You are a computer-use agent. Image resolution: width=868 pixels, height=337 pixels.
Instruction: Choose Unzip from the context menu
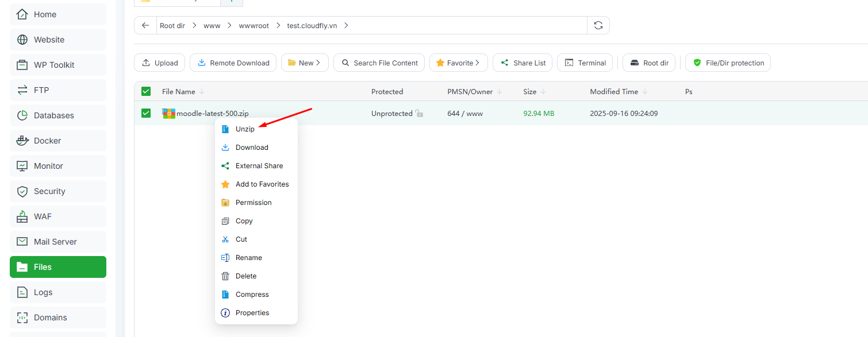(245, 129)
